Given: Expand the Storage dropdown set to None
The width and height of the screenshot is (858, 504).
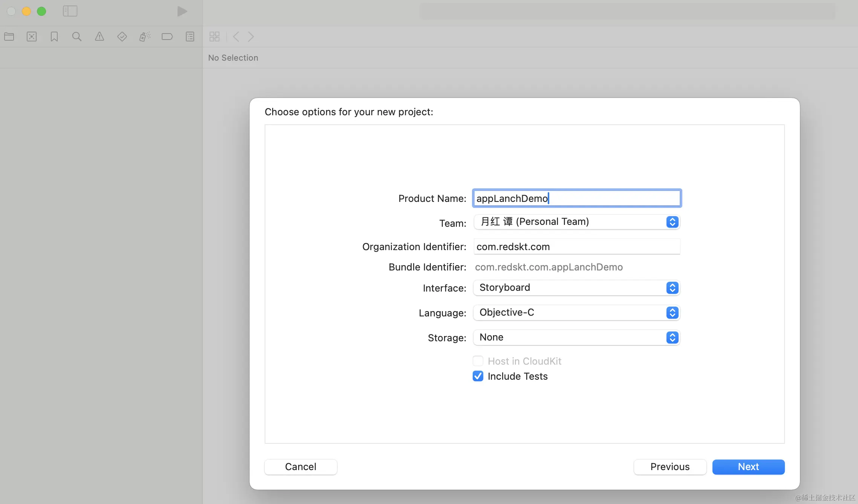Looking at the screenshot, I should tap(576, 338).
